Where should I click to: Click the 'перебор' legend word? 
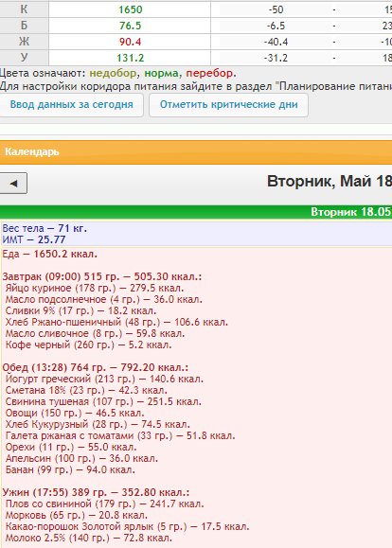pyautogui.click(x=209, y=74)
